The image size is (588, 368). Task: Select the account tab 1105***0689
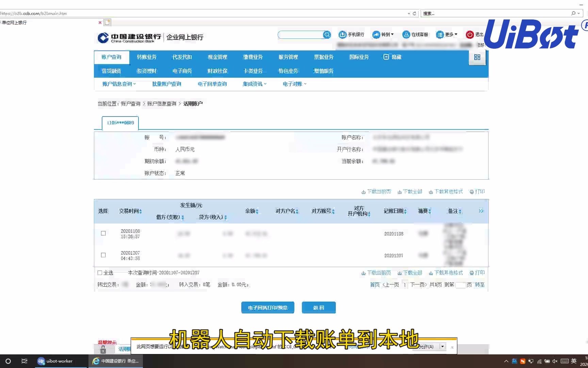point(120,123)
